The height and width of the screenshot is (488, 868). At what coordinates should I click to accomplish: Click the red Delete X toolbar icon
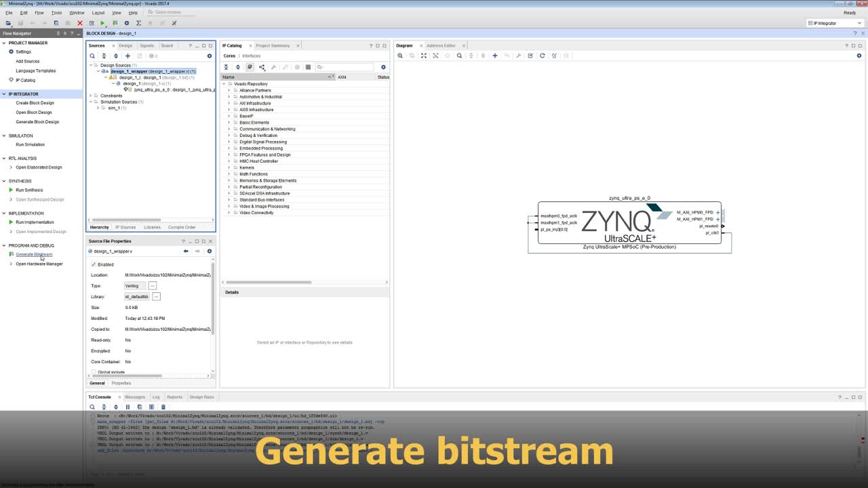pyautogui.click(x=79, y=23)
